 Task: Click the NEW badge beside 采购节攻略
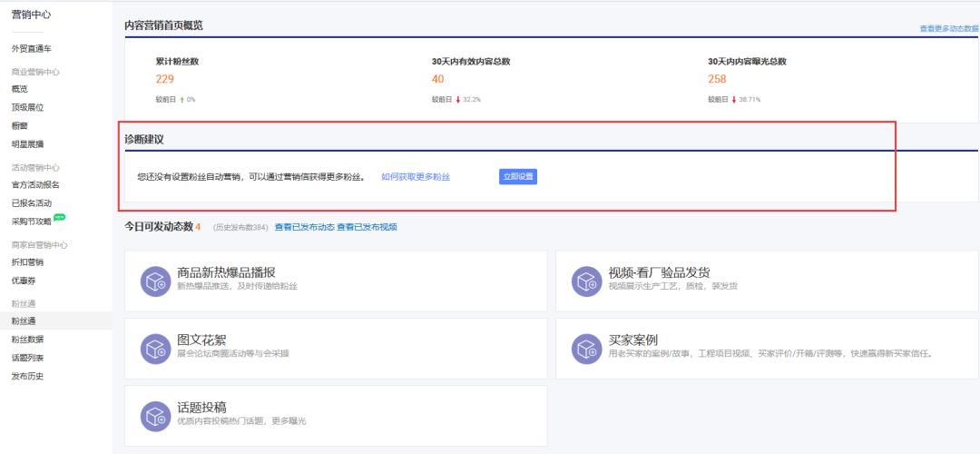click(59, 218)
